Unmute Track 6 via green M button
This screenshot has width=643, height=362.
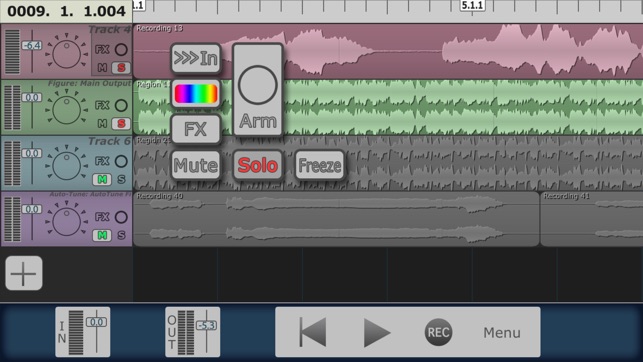102,179
